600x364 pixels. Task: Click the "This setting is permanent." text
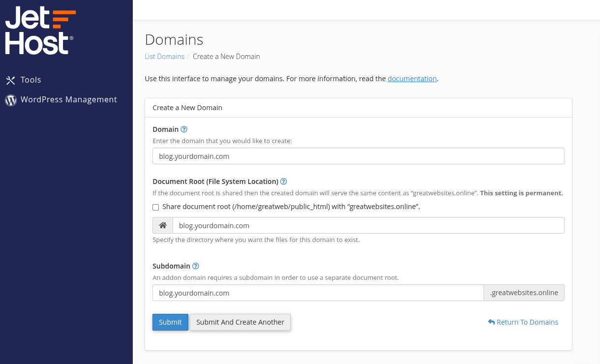(521, 193)
